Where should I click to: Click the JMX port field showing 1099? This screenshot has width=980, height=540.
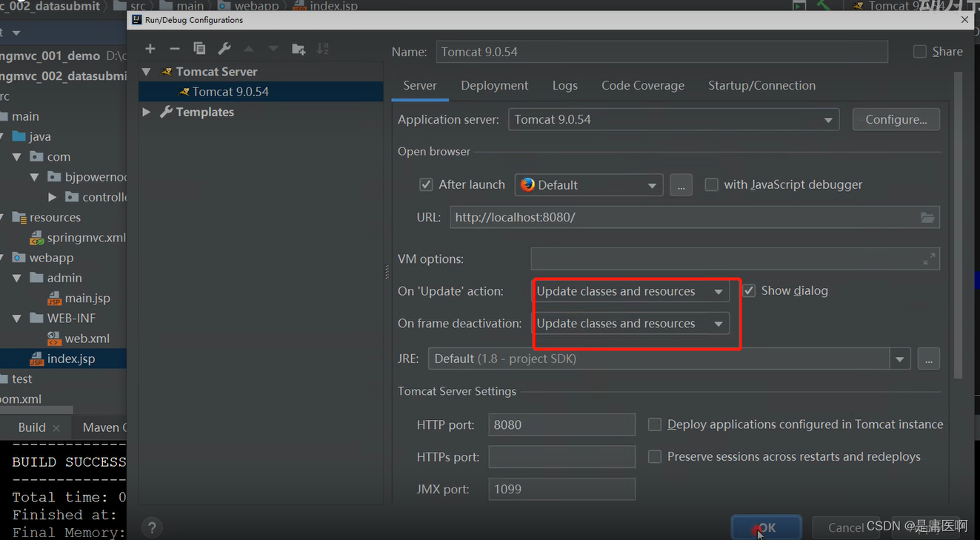561,489
